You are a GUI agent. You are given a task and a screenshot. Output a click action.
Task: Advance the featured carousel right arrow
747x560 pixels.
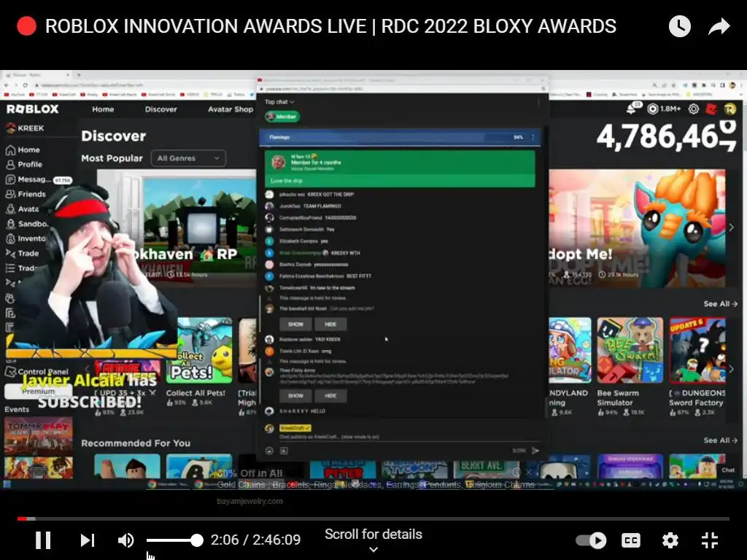point(731,228)
